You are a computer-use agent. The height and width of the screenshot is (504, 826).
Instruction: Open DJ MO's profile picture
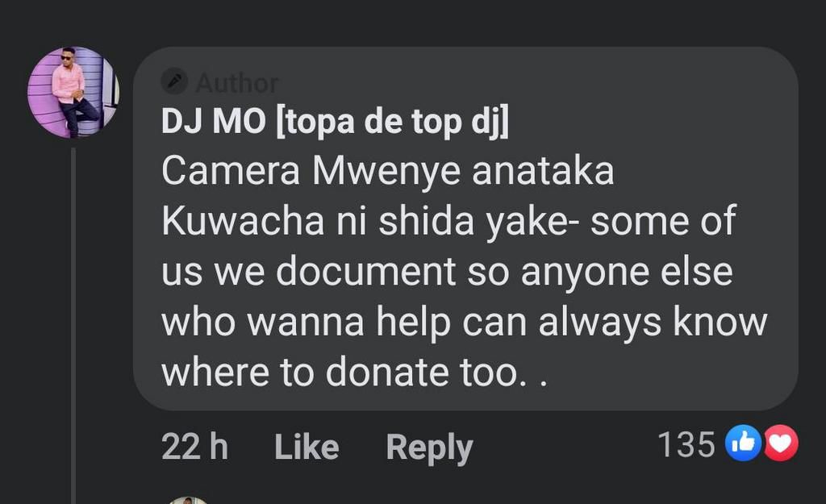[x=73, y=92]
